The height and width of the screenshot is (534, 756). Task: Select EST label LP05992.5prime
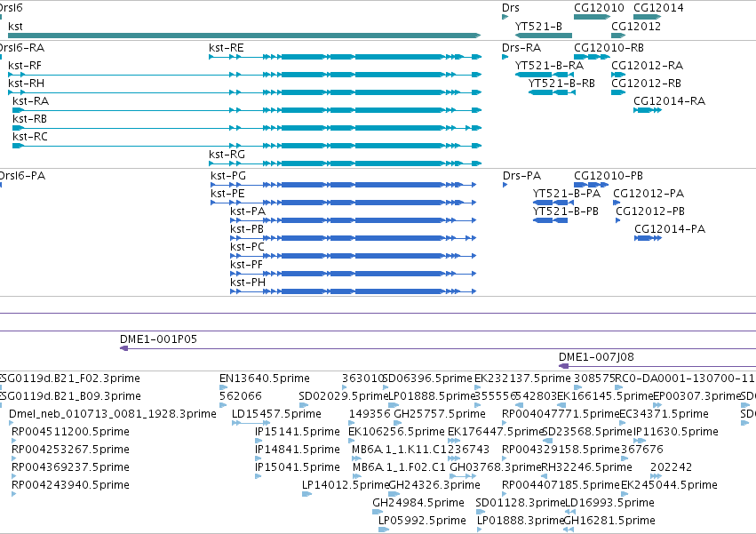pos(422,521)
